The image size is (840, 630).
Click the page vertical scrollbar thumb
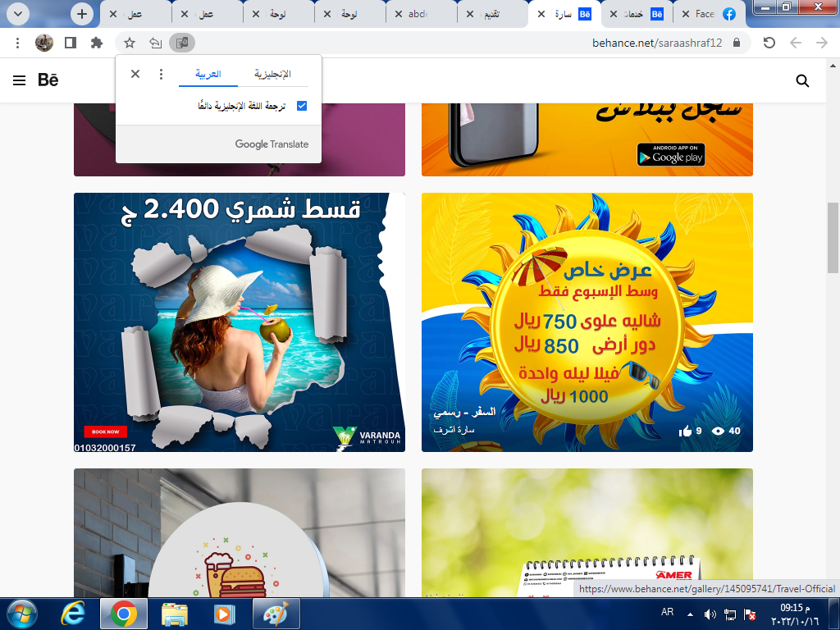click(x=833, y=238)
